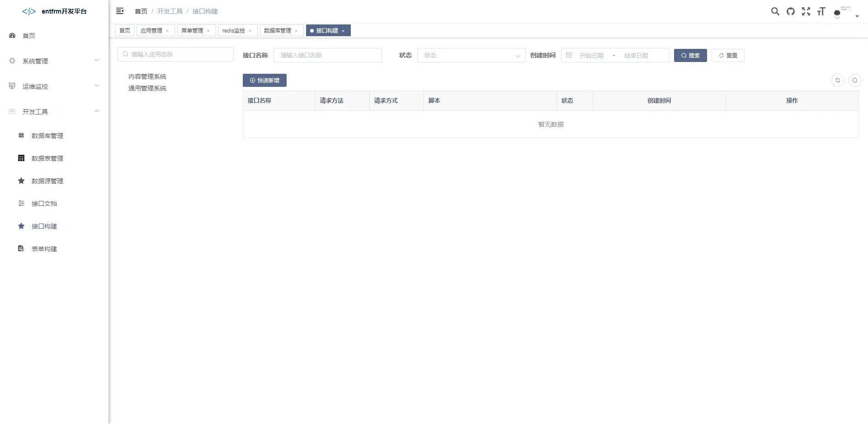The image size is (868, 424).
Task: Open 数据表管理 in the sidebar
Action: (47, 158)
